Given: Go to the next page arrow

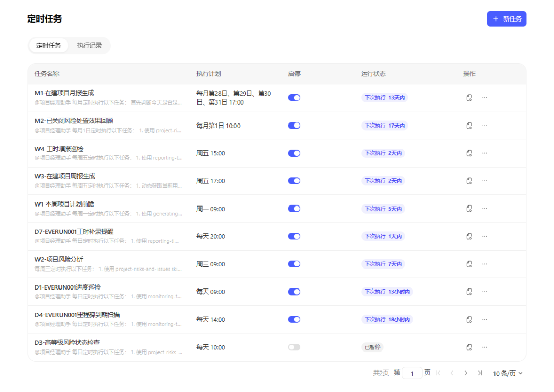Looking at the screenshot, I should pyautogui.click(x=466, y=373).
